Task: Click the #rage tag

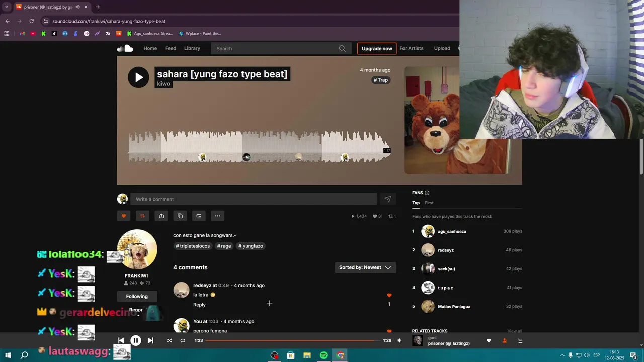Action: coord(224,246)
